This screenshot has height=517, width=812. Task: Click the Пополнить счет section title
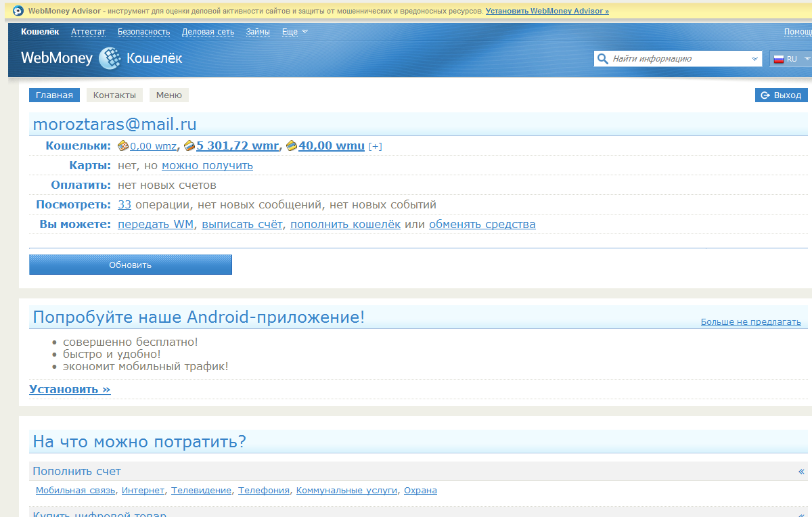tap(77, 471)
